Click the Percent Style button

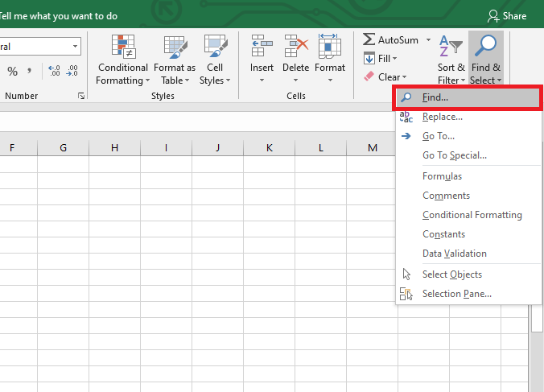pyautogui.click(x=13, y=72)
